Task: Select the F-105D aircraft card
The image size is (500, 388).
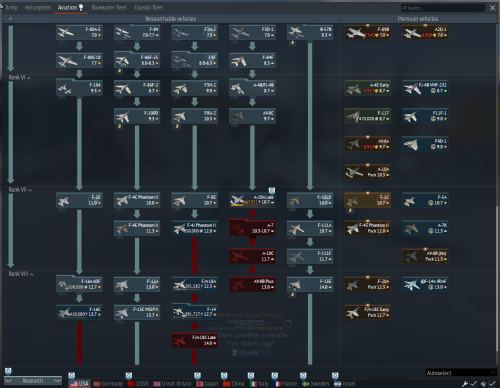Action: coord(310,200)
